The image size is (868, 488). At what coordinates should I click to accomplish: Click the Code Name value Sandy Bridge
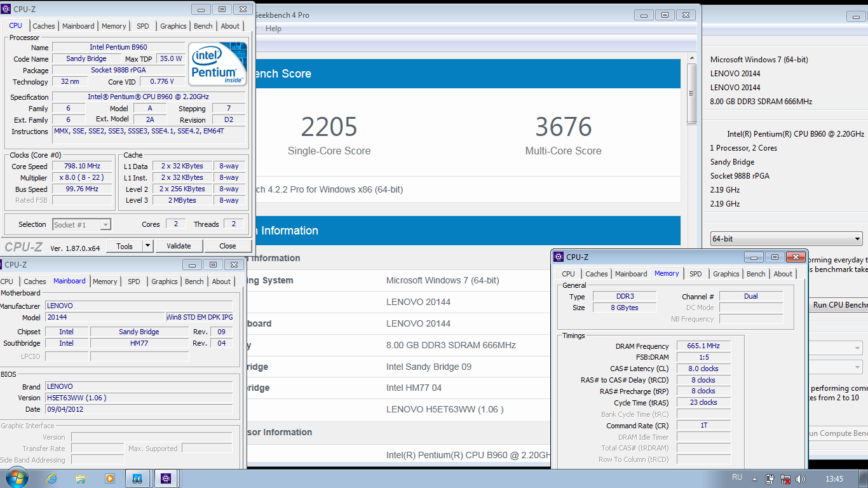coord(86,58)
